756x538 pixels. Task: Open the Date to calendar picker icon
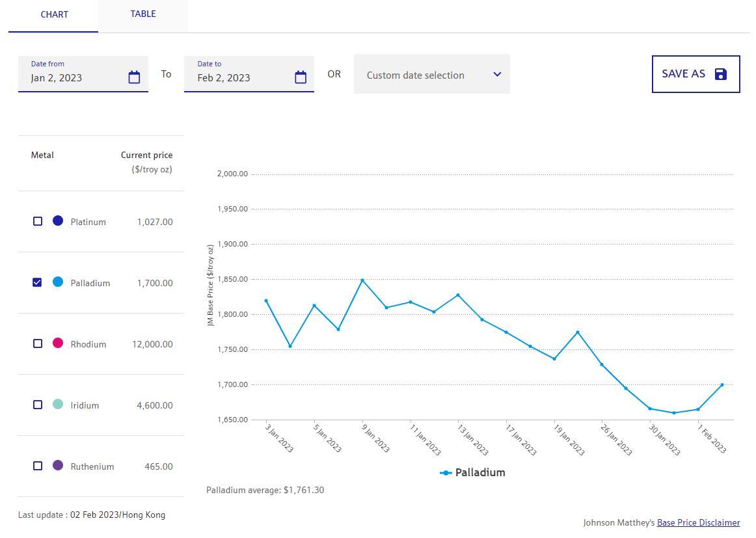301,77
